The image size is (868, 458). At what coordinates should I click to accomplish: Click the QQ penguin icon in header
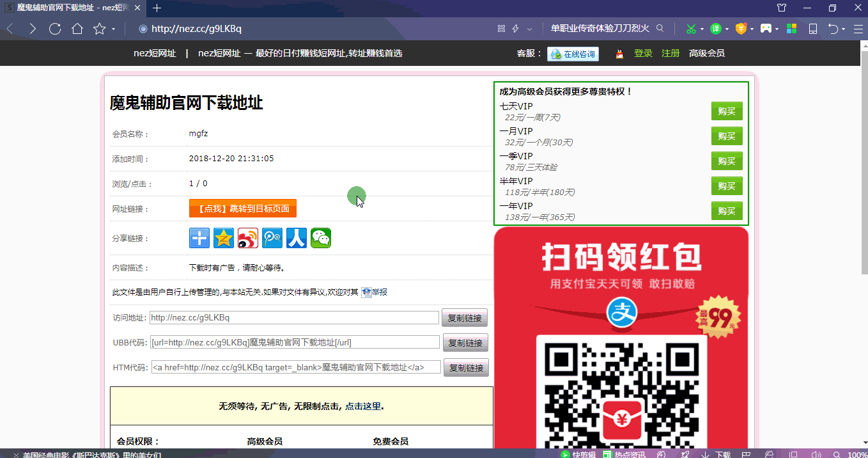pyautogui.click(x=619, y=54)
